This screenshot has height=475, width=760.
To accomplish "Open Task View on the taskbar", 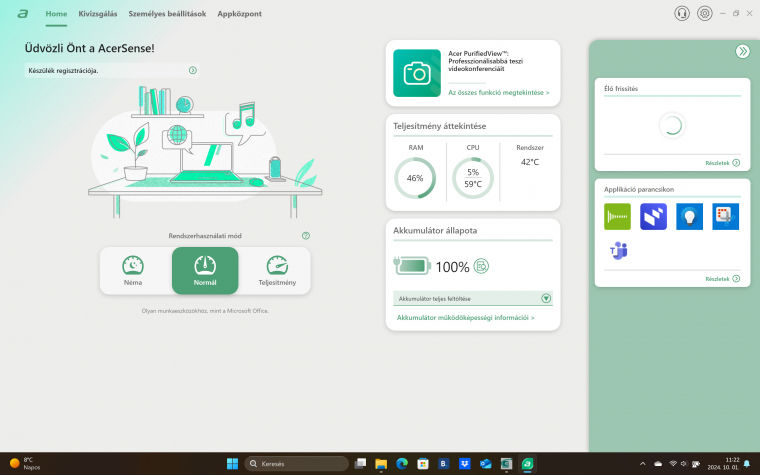I will (360, 464).
